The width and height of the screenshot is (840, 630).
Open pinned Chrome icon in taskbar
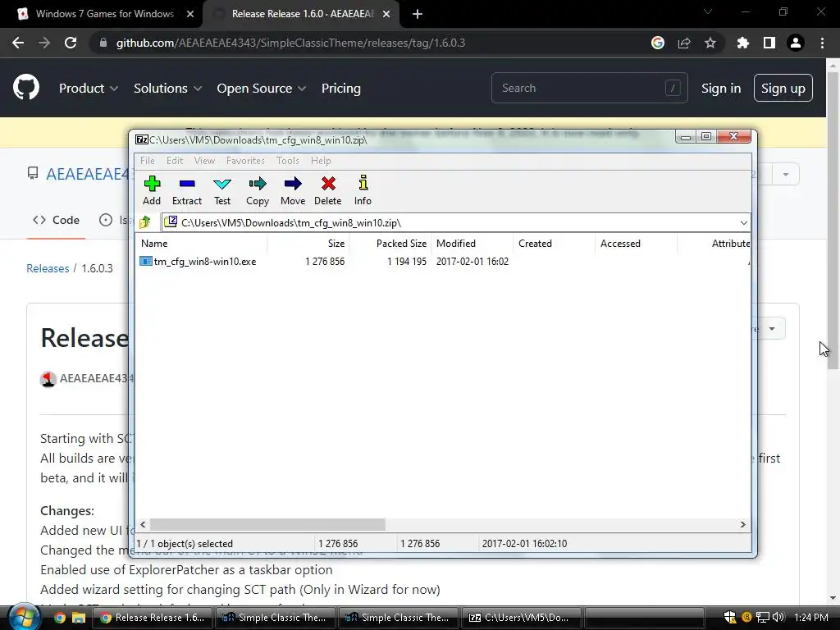[59, 618]
